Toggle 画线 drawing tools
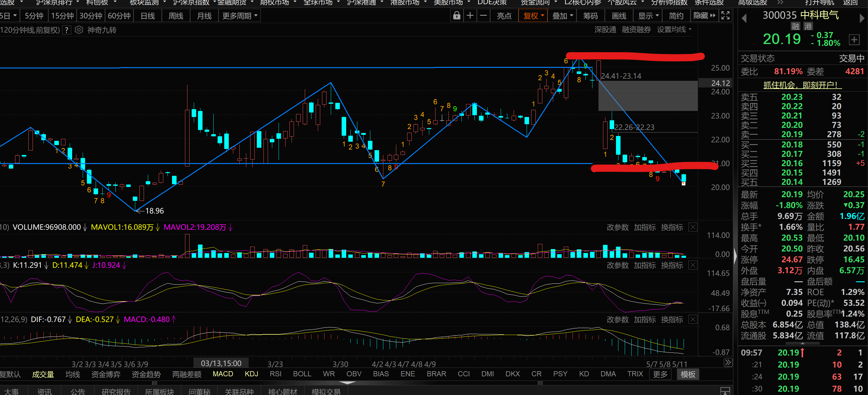 coord(619,16)
